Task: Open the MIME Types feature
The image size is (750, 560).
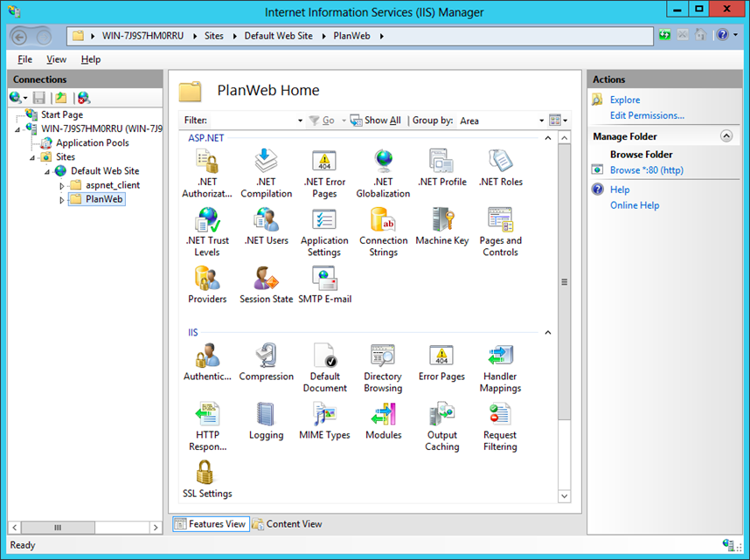Action: 325,420
